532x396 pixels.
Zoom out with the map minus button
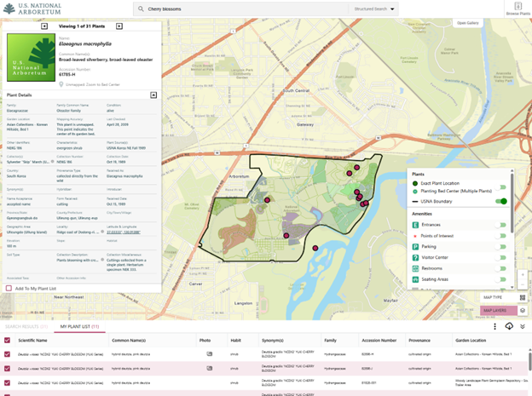tap(523, 284)
